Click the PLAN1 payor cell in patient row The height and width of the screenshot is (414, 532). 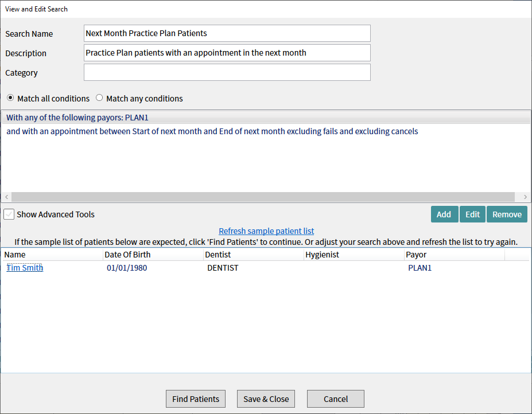click(420, 268)
